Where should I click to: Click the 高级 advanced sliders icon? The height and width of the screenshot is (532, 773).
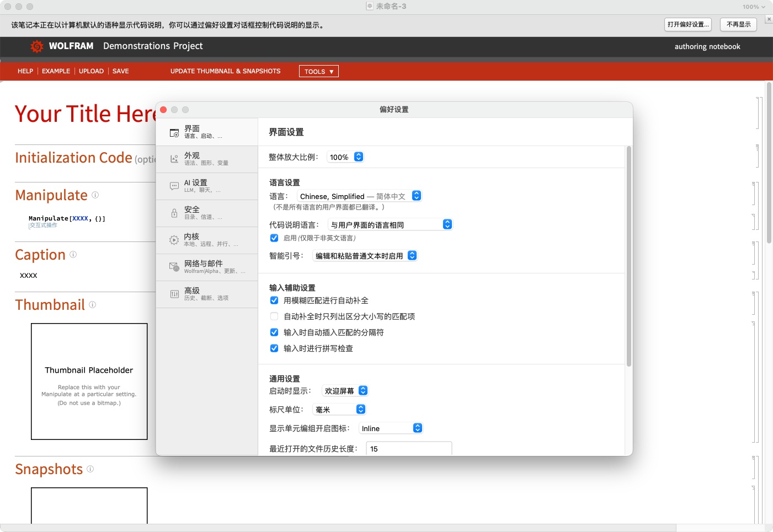pyautogui.click(x=174, y=294)
